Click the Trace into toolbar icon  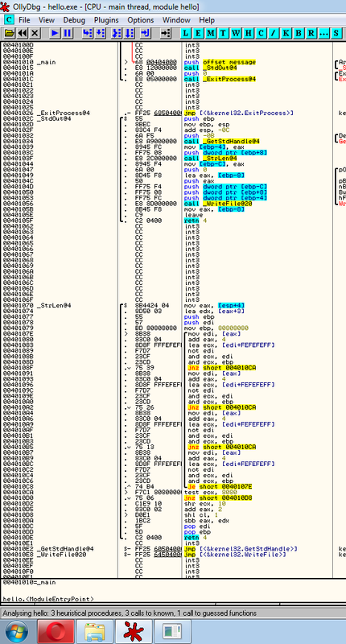117,33
